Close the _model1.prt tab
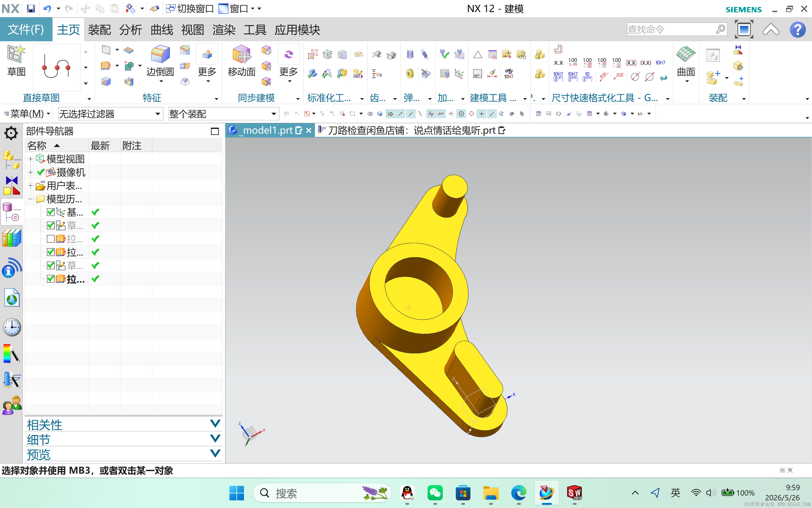Viewport: 812px width, 508px height. [x=309, y=130]
